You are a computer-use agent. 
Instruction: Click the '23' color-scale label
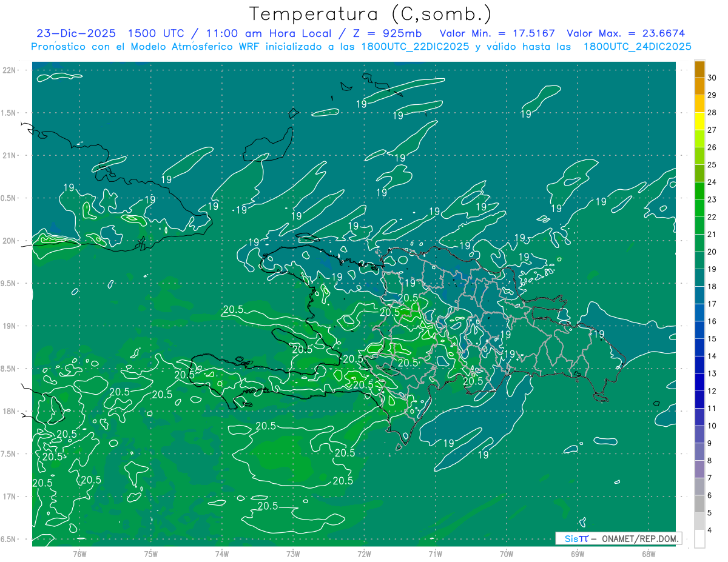pos(712,199)
